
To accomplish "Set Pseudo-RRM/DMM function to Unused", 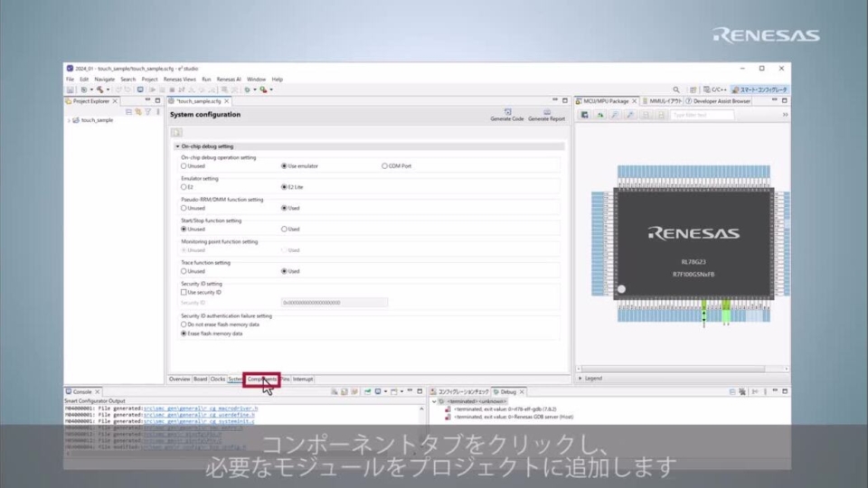I will pyautogui.click(x=184, y=208).
